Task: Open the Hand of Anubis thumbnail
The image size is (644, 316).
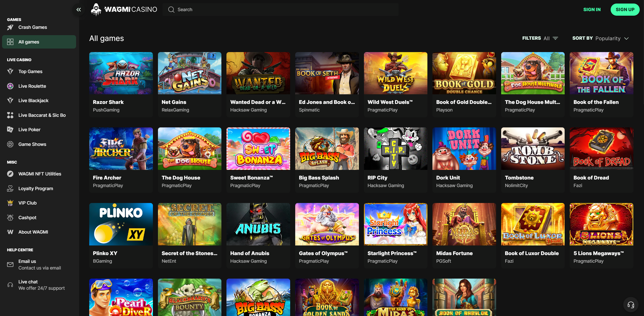Action: click(x=258, y=224)
